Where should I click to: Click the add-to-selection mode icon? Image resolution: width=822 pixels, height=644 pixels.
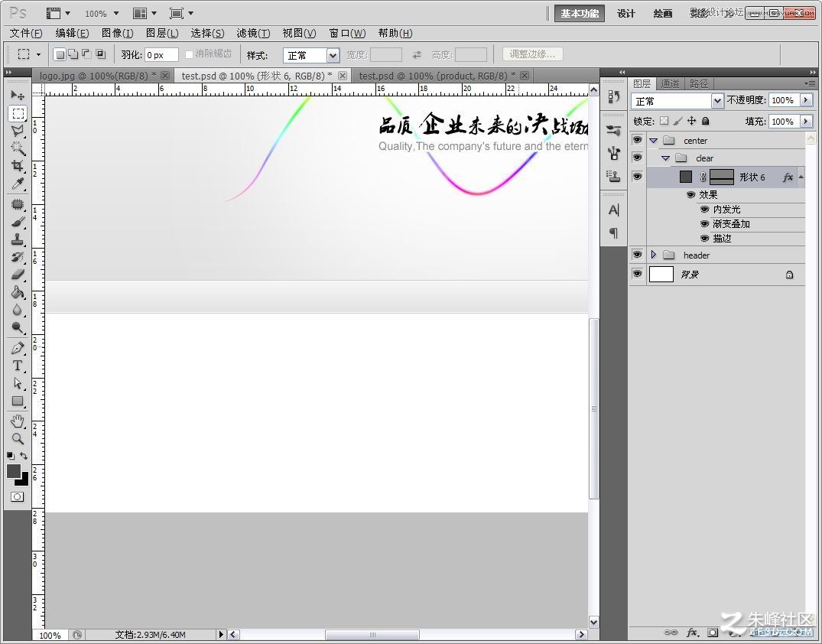[73, 54]
